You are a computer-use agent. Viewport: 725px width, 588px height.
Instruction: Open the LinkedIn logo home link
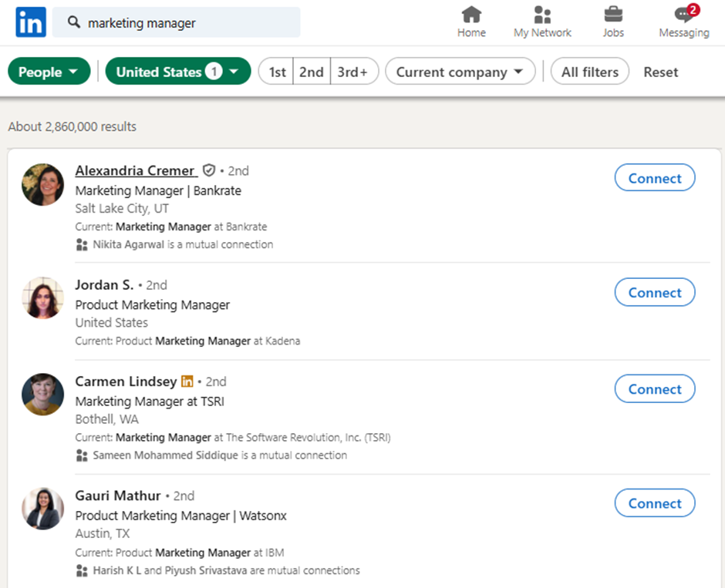point(31,22)
